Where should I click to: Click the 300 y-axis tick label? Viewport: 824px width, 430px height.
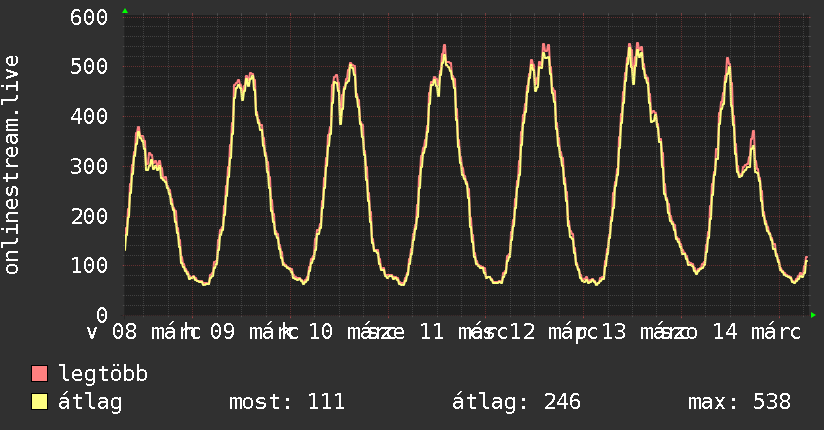click(x=90, y=166)
